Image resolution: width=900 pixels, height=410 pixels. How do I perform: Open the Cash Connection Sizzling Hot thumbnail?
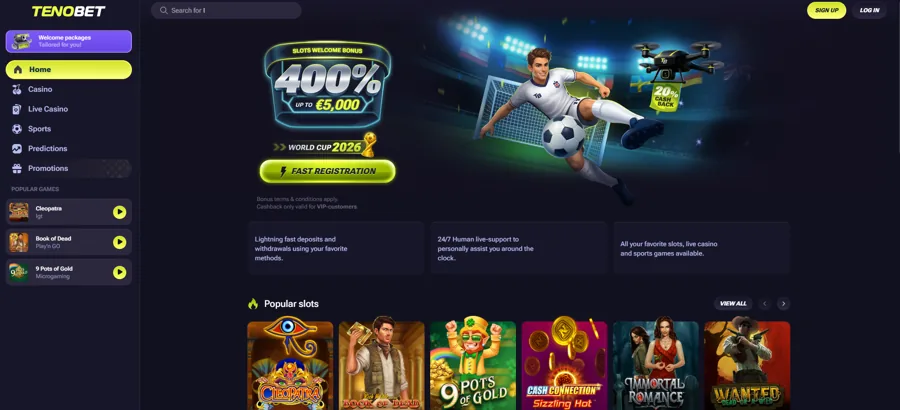point(564,365)
